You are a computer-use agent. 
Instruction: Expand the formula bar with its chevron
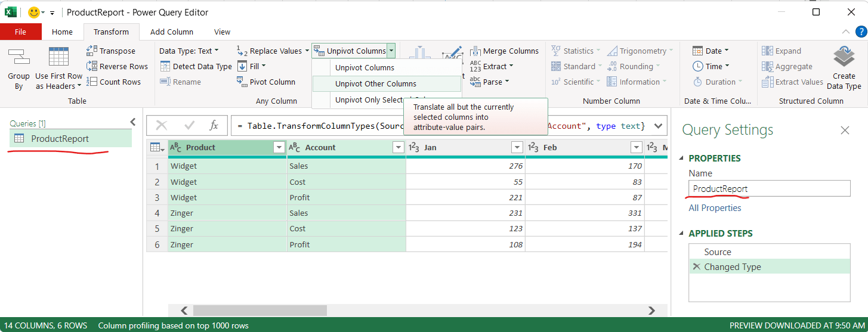[659, 126]
